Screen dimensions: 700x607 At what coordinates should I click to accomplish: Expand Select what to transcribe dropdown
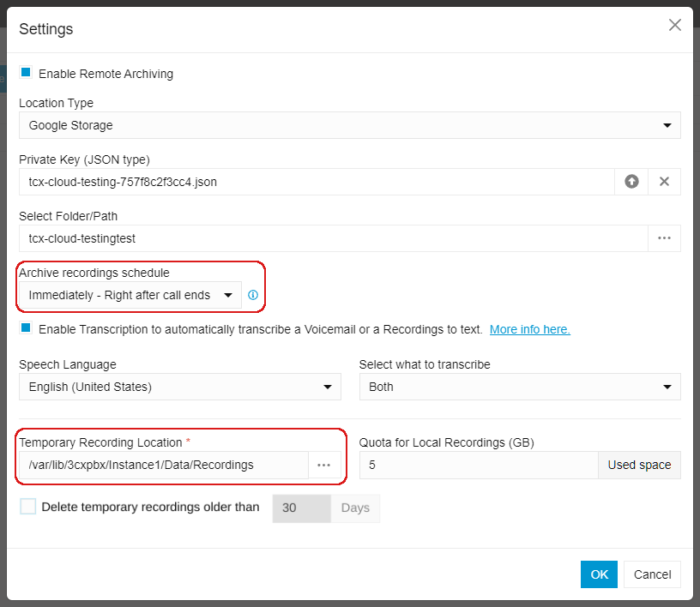tap(520, 387)
